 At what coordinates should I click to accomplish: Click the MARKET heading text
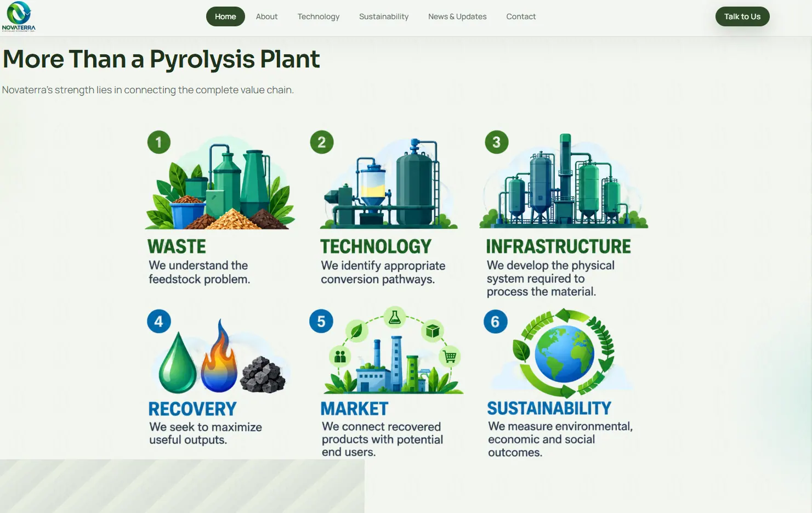pyautogui.click(x=355, y=409)
